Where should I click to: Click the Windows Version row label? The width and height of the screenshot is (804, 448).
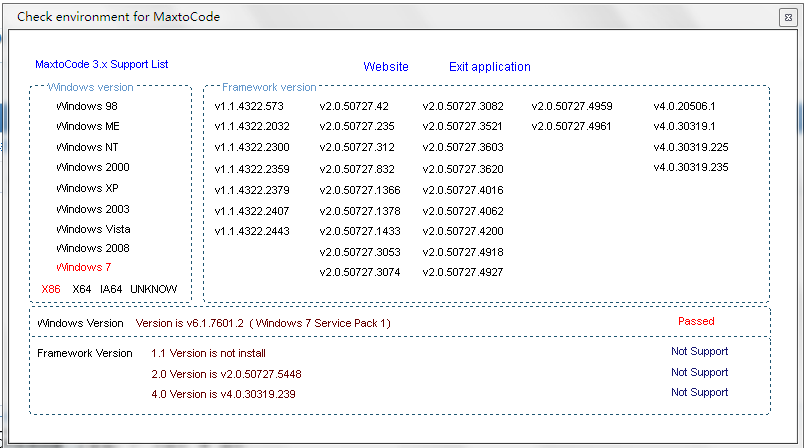81,323
